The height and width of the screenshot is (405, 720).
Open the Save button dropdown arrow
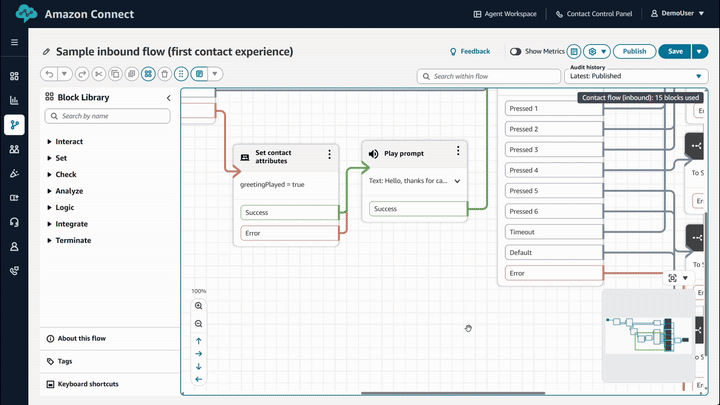(x=699, y=51)
